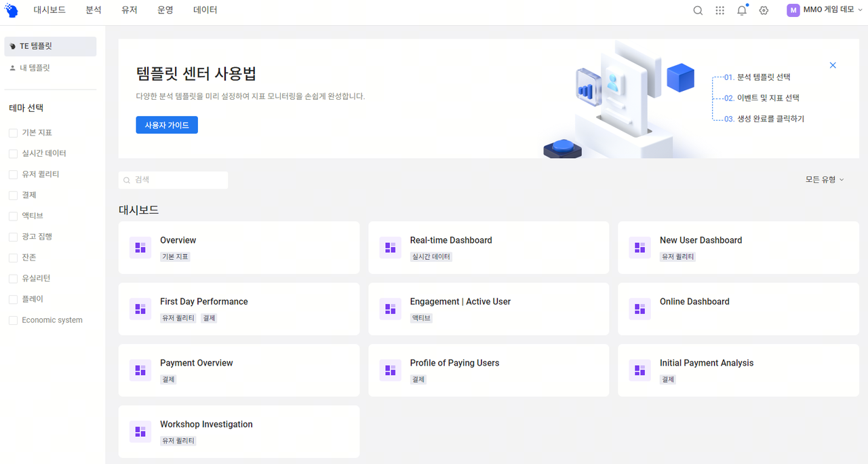Click the 01. 분석 템플릿 선택 step
This screenshot has width=868, height=464.
pos(757,77)
